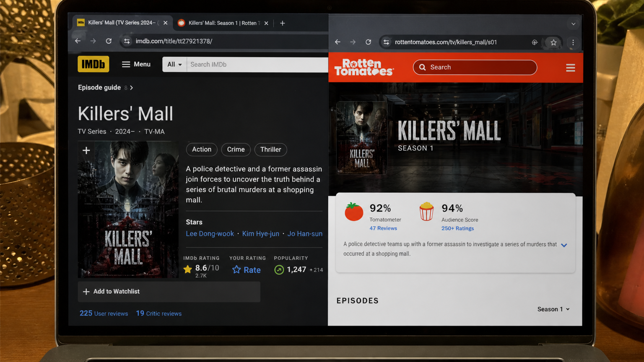Click the 92% Tomatometer score
The height and width of the screenshot is (362, 644).
pos(380,208)
